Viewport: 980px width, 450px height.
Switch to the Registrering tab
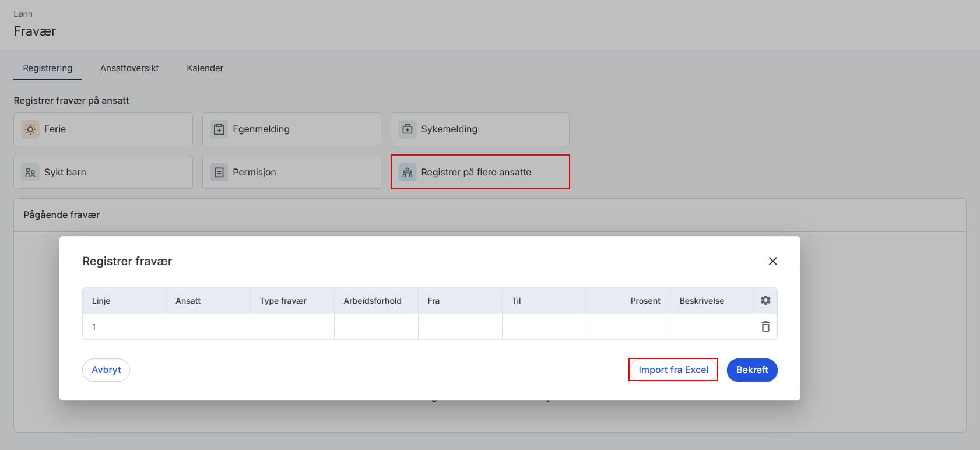coord(48,68)
